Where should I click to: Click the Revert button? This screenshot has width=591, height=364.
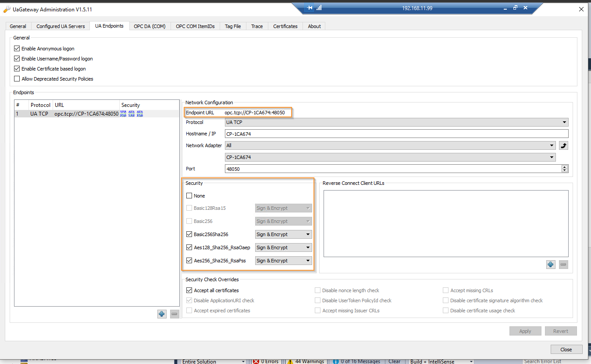tap(561, 331)
